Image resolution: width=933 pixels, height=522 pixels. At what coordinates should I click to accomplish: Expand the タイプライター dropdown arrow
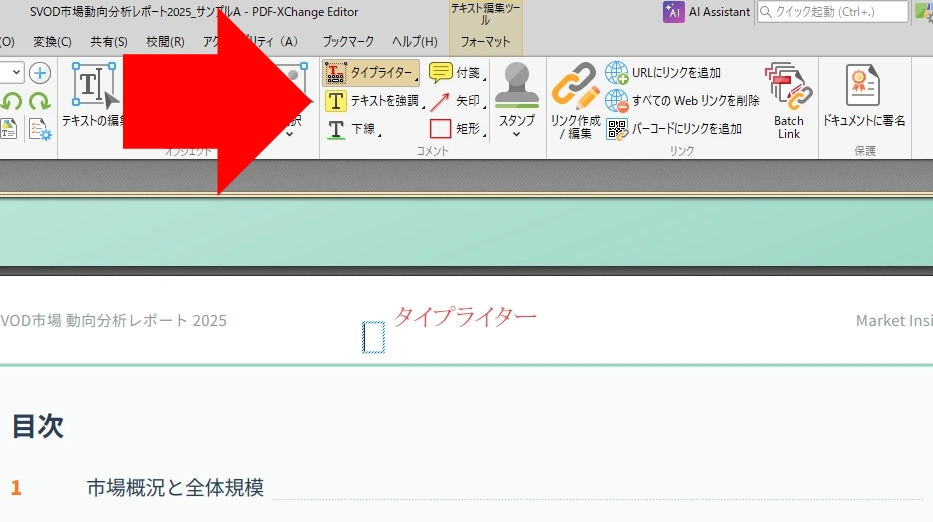tap(417, 79)
